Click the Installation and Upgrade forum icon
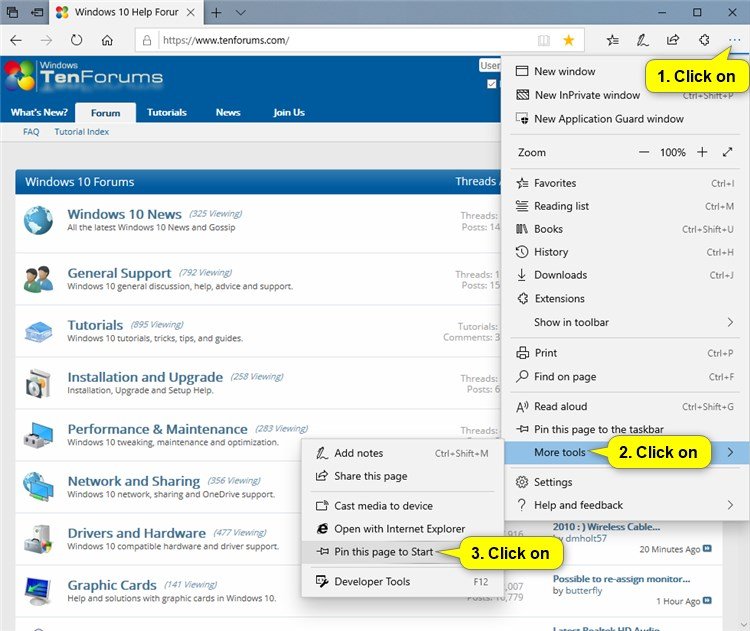750x631 pixels. 38,383
